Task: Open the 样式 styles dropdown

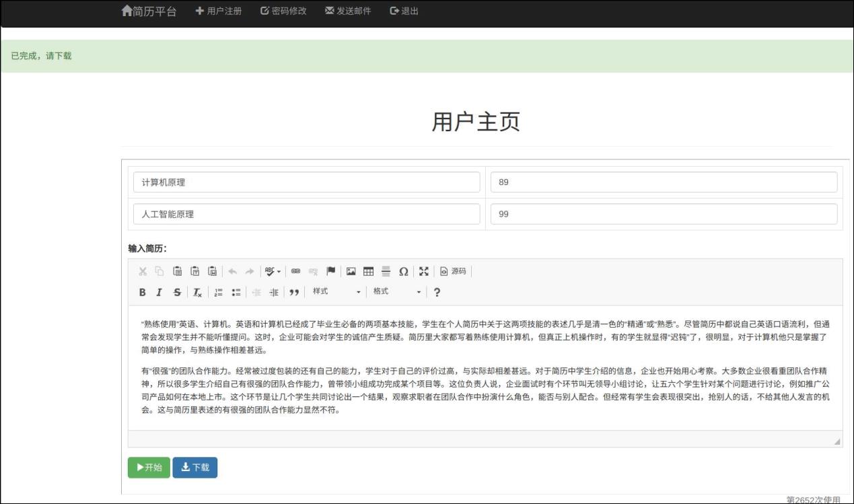Action: coord(336,292)
